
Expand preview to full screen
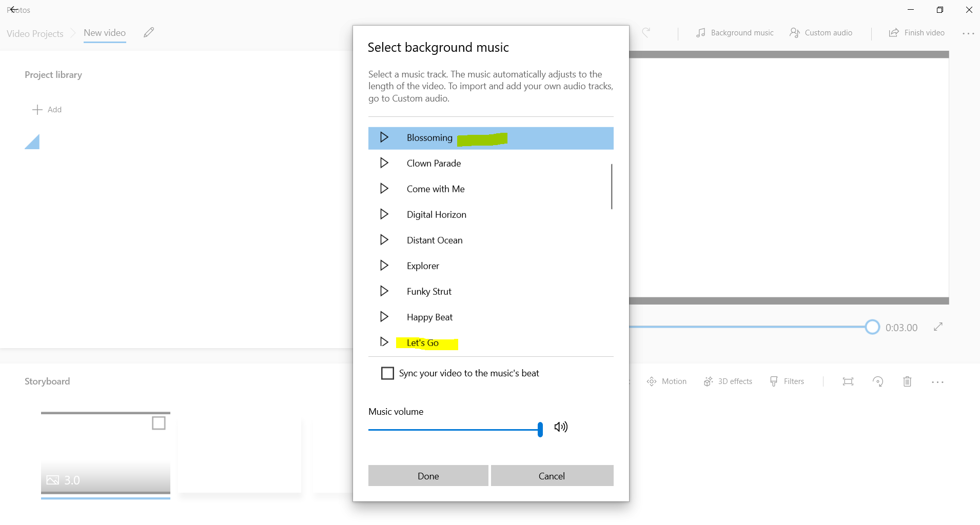coord(938,327)
